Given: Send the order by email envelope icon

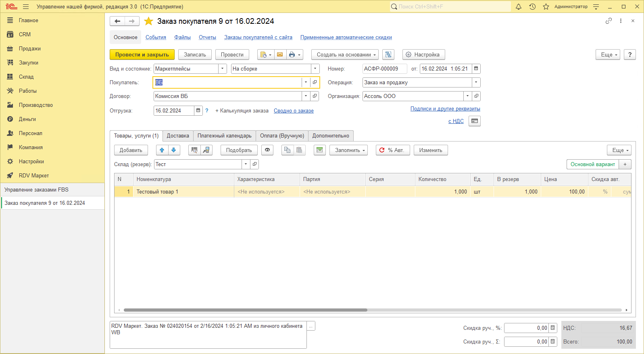Looking at the screenshot, I should click(280, 54).
